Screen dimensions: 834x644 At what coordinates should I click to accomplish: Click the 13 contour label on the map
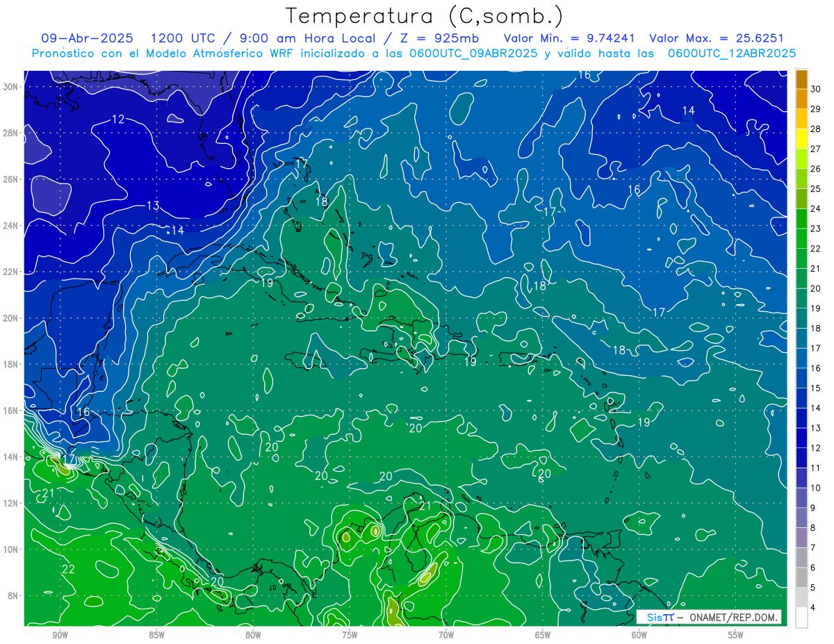pyautogui.click(x=153, y=206)
